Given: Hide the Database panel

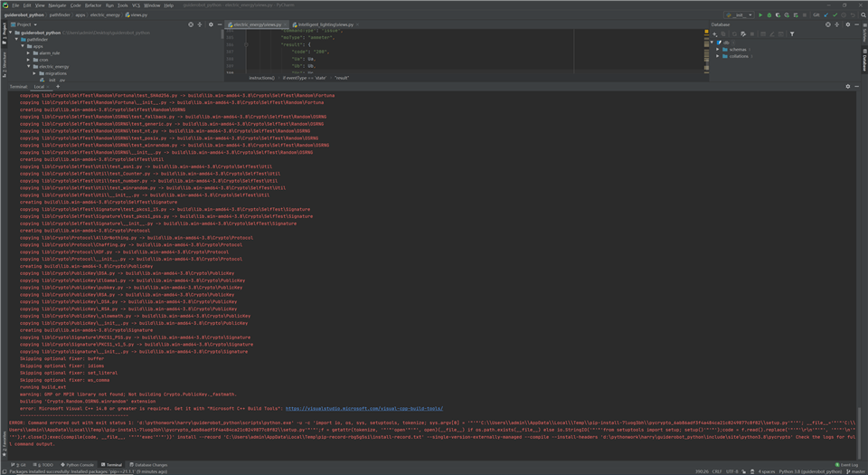Looking at the screenshot, I should pos(856,24).
